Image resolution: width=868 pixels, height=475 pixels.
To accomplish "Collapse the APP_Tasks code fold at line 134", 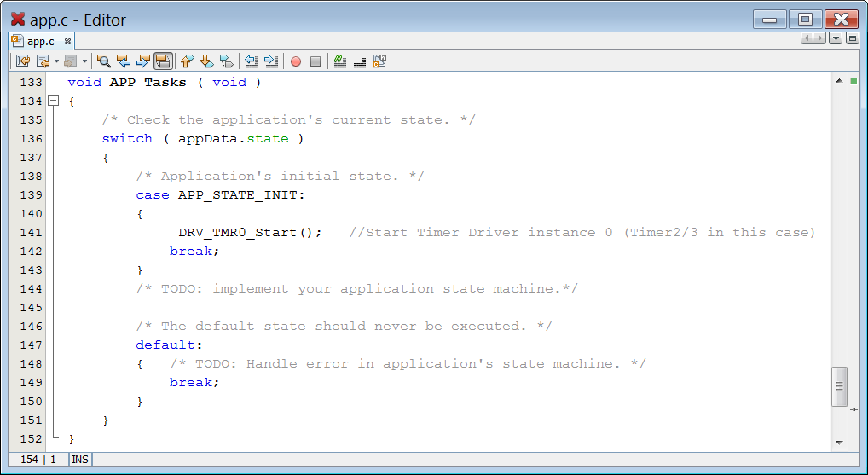I will pos(53,101).
